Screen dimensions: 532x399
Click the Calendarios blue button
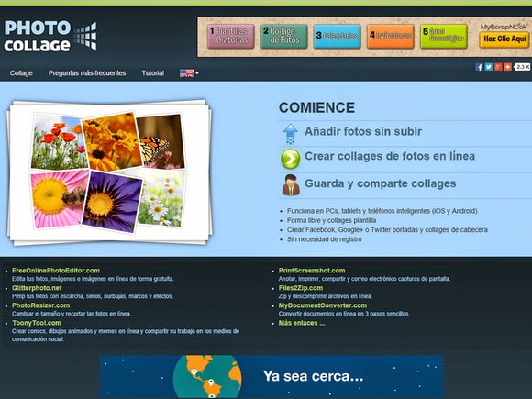[x=338, y=36]
